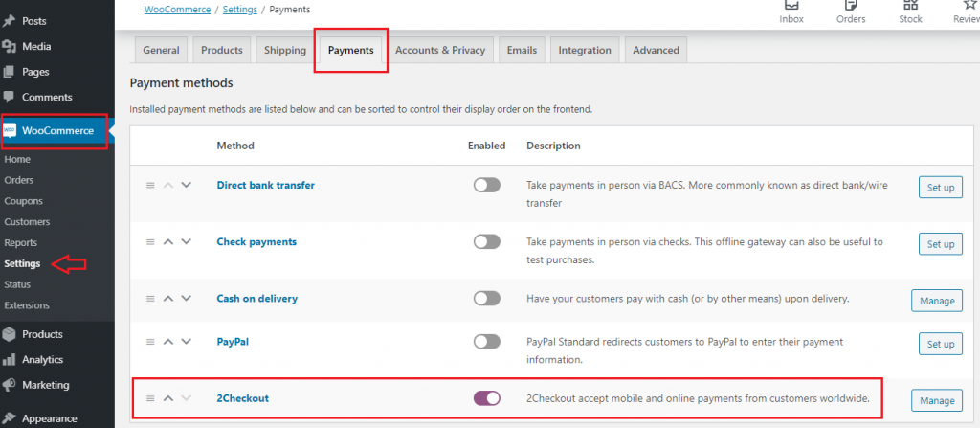
Task: Open the Check payments method link
Action: [x=256, y=242]
